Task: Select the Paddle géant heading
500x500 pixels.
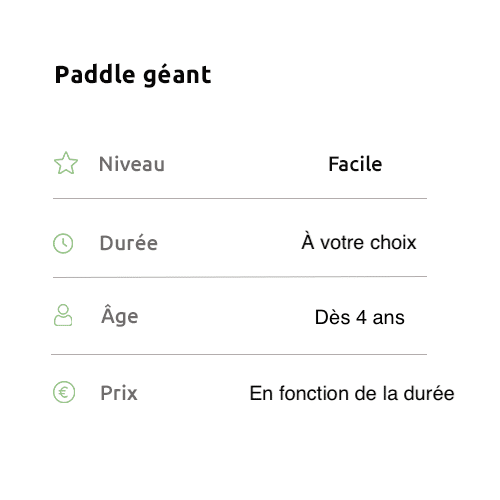Action: [x=133, y=75]
